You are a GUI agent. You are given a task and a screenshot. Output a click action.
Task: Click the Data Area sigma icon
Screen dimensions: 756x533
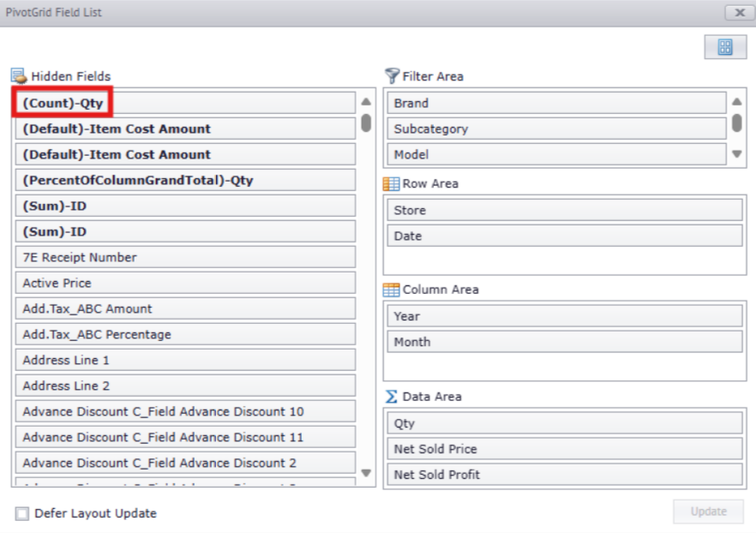click(x=392, y=397)
